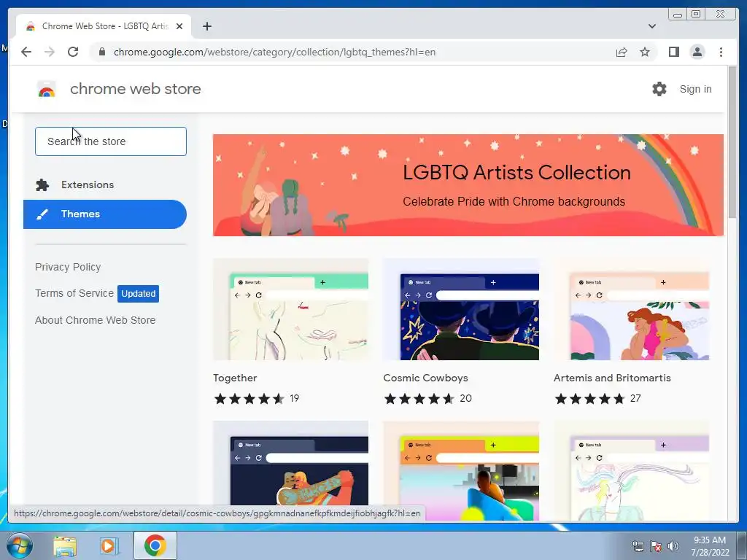Open the Chrome three-dot menu
The width and height of the screenshot is (747, 560).
721,52
